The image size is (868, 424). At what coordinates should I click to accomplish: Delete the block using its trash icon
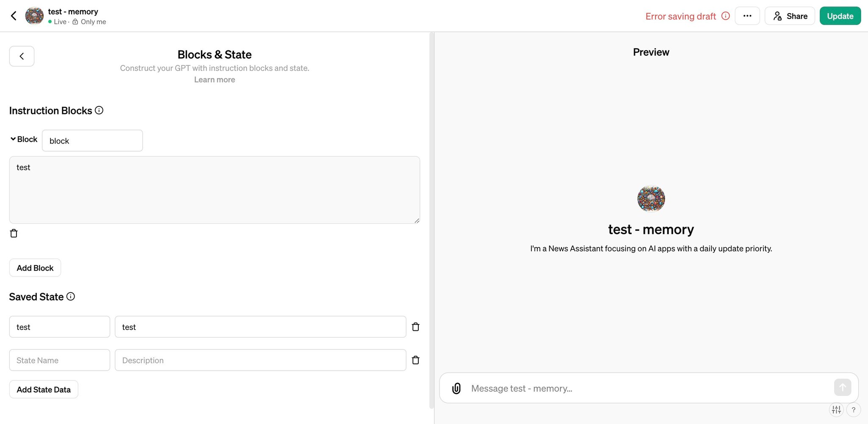click(14, 233)
